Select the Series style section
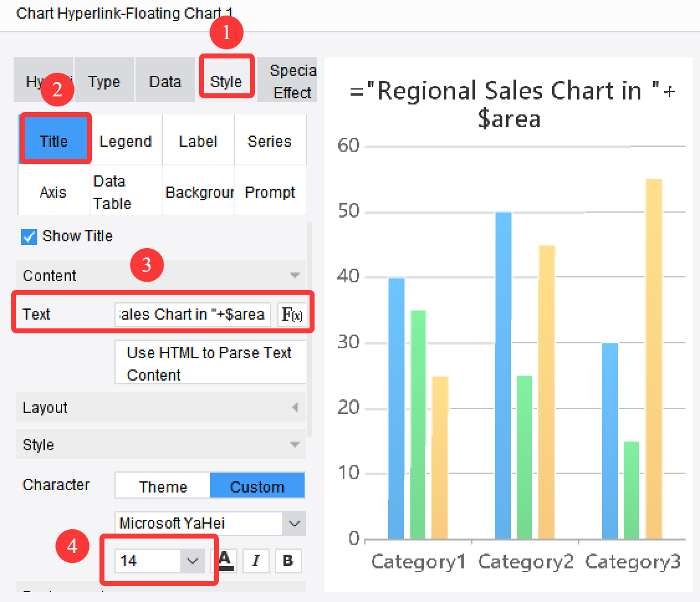The image size is (700, 602). click(x=269, y=141)
